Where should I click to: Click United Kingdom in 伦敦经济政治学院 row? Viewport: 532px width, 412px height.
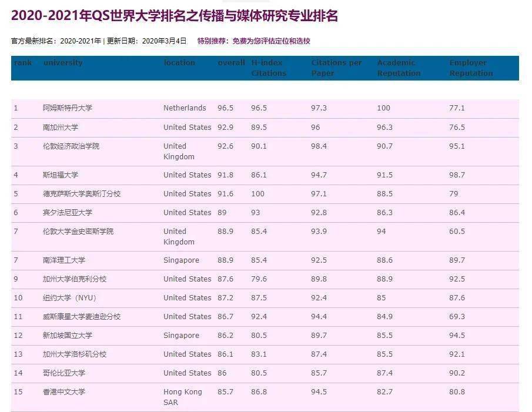[179, 152]
